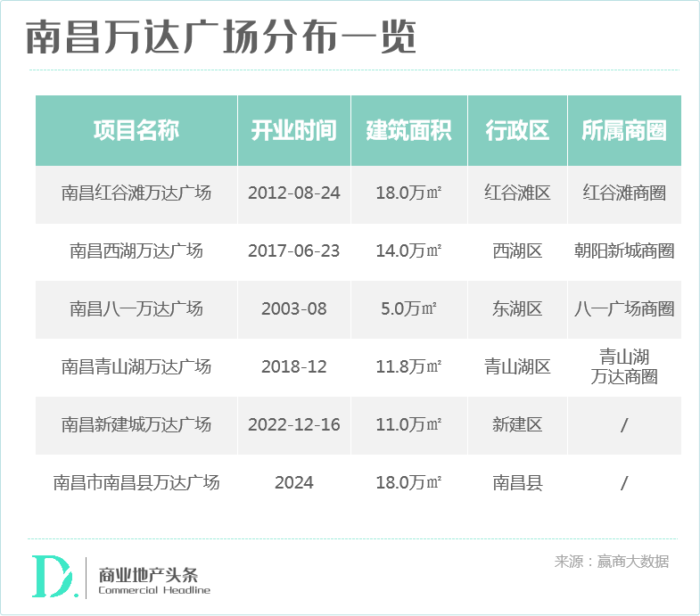Click the slash in 新建城万达广场 row

[624, 425]
